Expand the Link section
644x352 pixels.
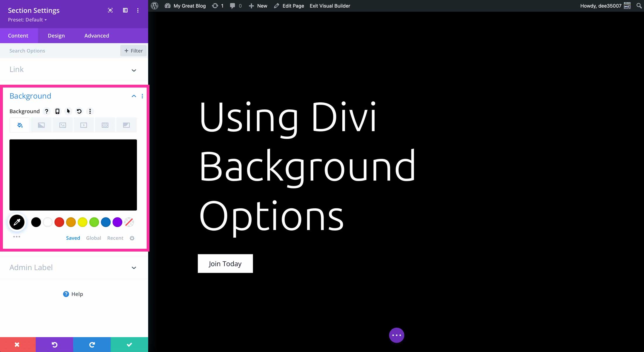(x=134, y=70)
